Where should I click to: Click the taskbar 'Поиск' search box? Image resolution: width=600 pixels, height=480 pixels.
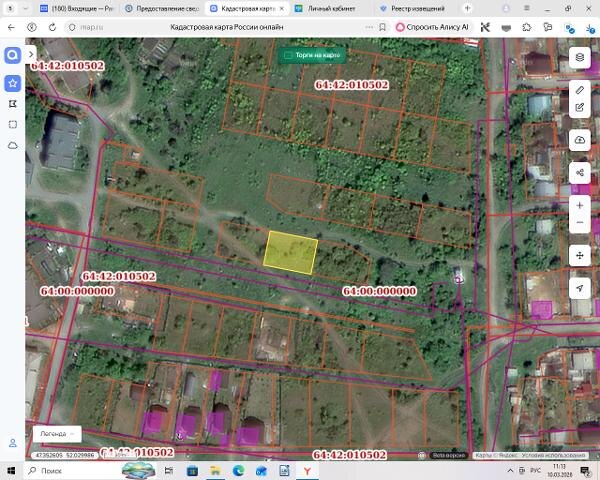tap(72, 470)
